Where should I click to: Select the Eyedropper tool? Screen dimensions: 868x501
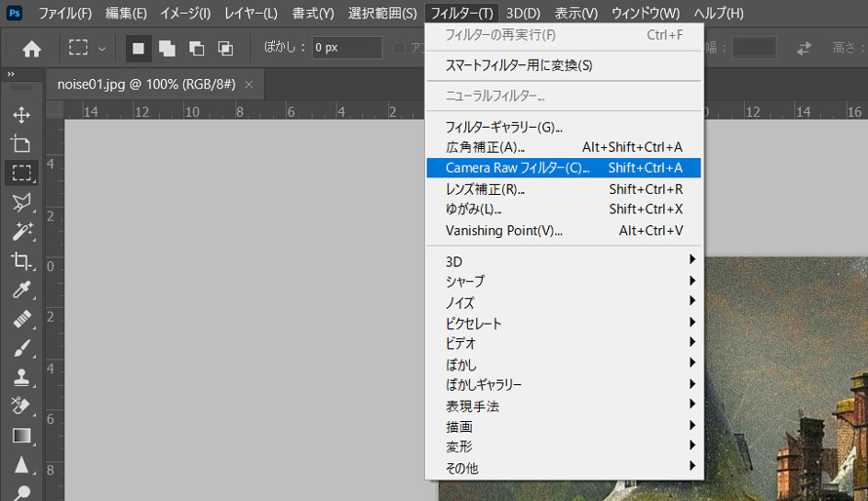[21, 289]
